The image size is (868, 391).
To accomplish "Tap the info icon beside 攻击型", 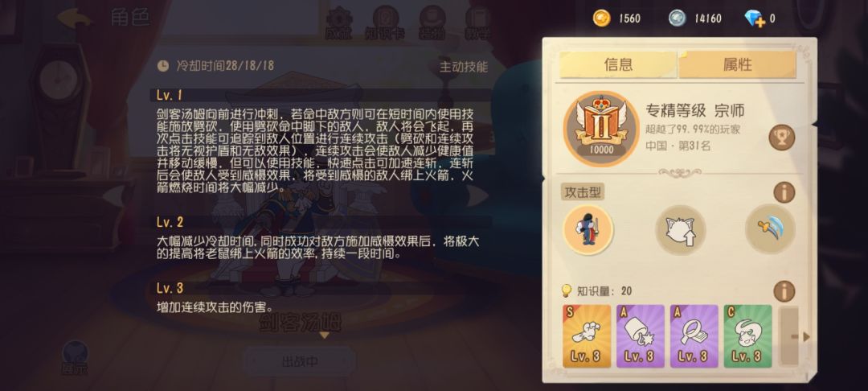I will [784, 193].
